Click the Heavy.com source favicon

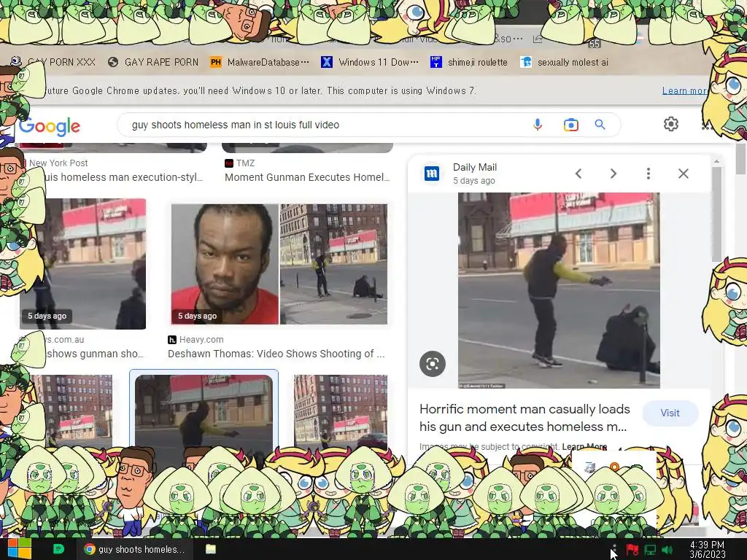172,340
